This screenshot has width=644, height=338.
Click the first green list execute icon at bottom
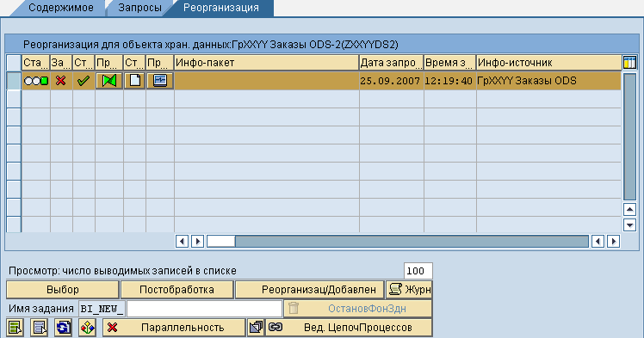(x=15, y=328)
